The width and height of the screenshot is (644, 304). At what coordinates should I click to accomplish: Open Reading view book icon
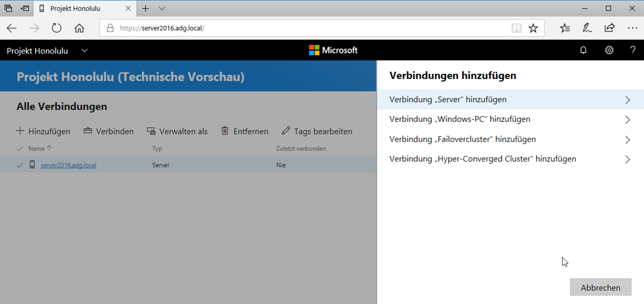[x=516, y=28]
